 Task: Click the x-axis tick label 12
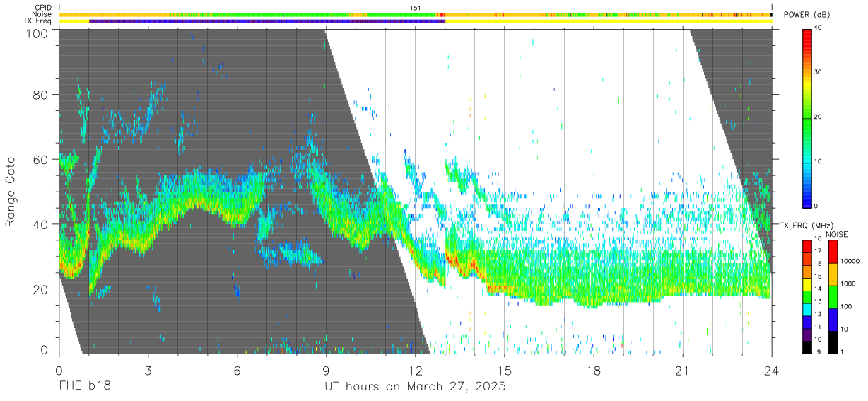[x=415, y=370]
